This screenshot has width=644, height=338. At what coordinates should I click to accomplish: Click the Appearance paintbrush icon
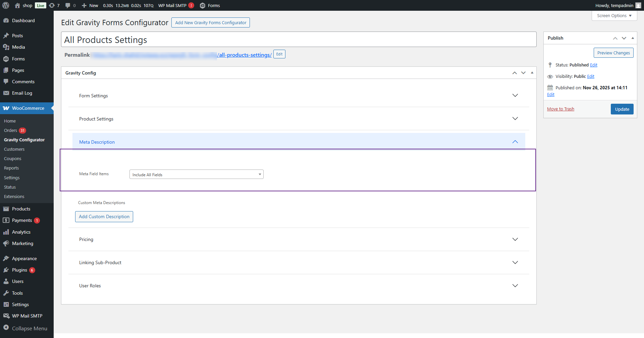tap(6, 258)
